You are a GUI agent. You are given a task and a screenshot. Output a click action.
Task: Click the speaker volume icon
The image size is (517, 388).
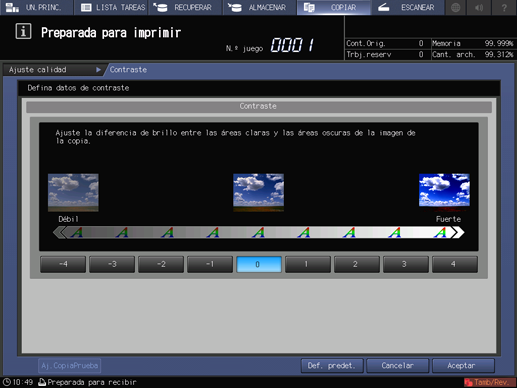[479, 7]
